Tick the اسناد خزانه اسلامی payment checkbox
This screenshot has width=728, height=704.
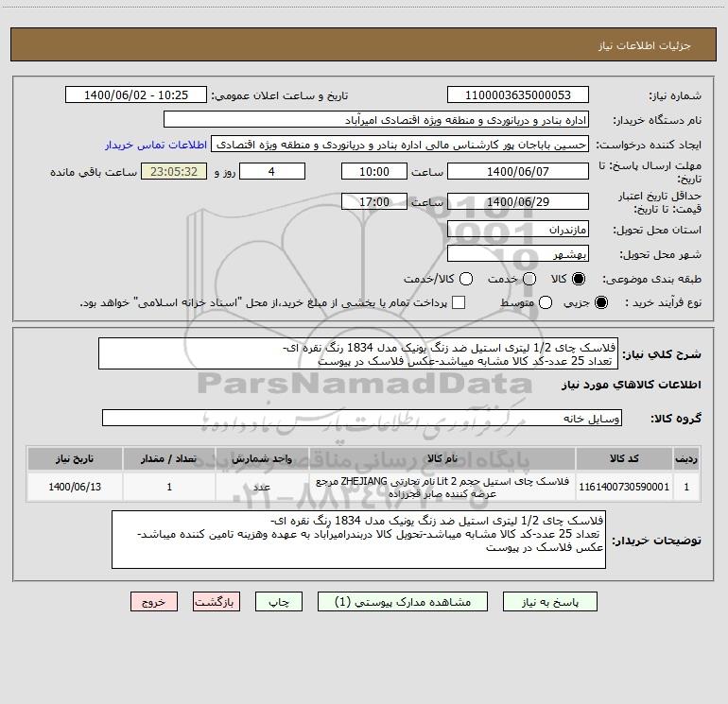tap(459, 302)
